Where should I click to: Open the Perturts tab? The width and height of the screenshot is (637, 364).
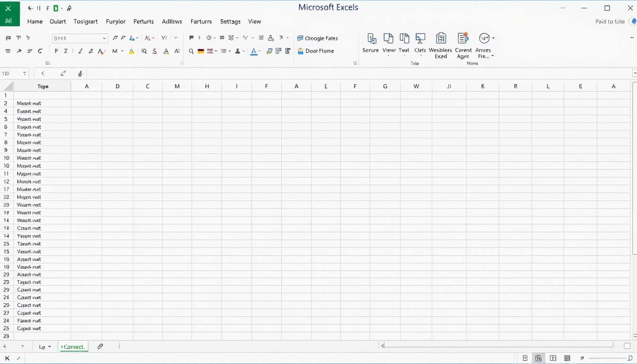tap(144, 21)
